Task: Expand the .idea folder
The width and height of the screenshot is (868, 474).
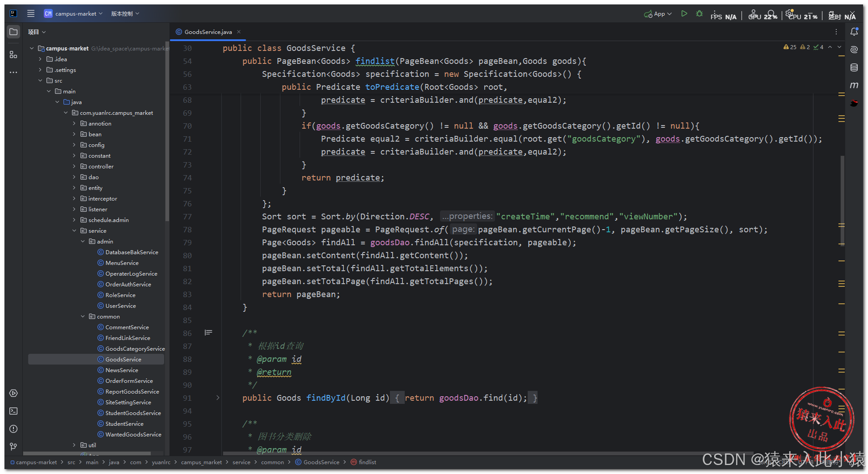Action: [x=40, y=59]
